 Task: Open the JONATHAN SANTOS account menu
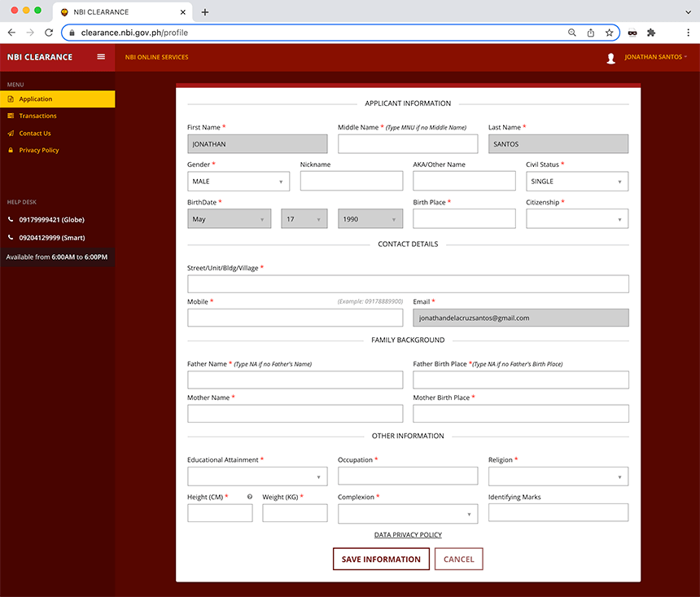point(655,57)
